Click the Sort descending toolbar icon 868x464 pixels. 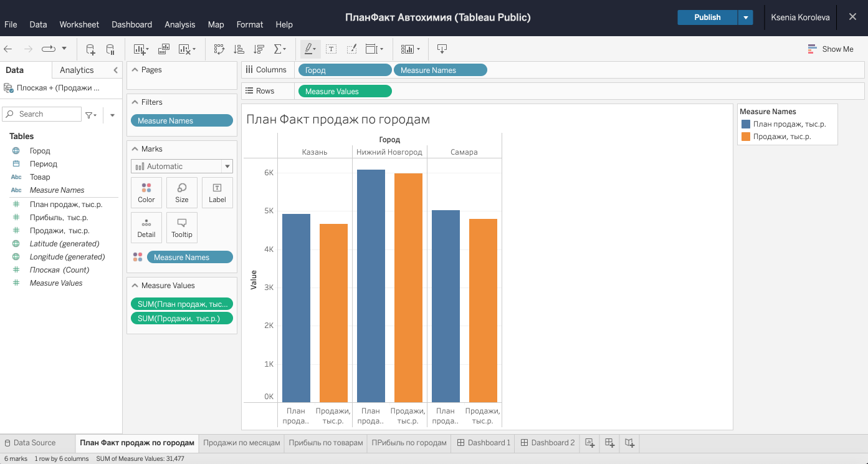coord(259,49)
